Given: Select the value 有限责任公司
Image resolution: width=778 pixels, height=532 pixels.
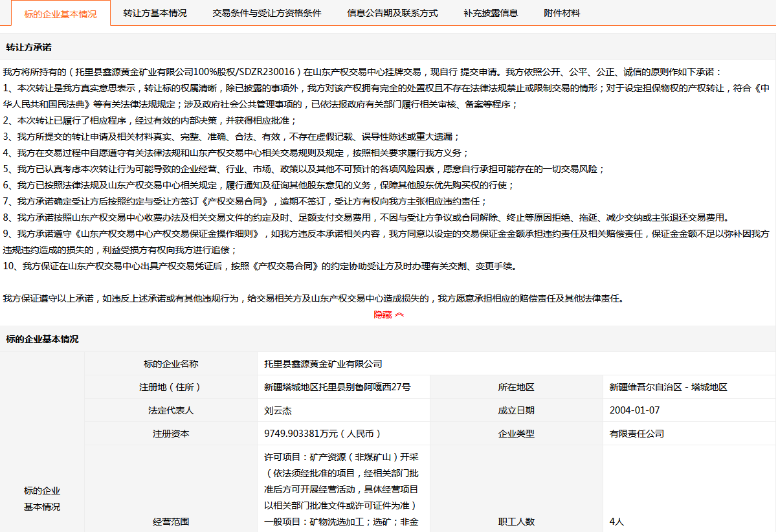Looking at the screenshot, I should pos(637,434).
